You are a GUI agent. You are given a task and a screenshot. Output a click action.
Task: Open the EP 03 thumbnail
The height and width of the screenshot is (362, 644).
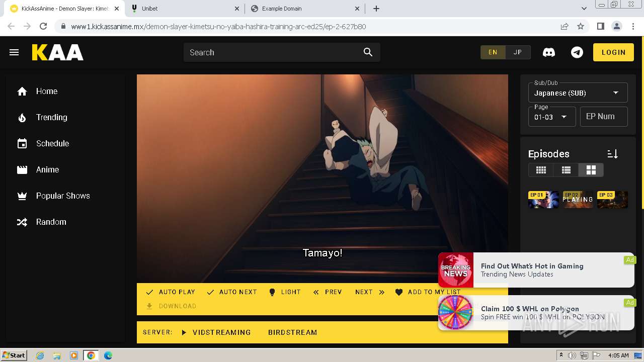click(x=612, y=200)
